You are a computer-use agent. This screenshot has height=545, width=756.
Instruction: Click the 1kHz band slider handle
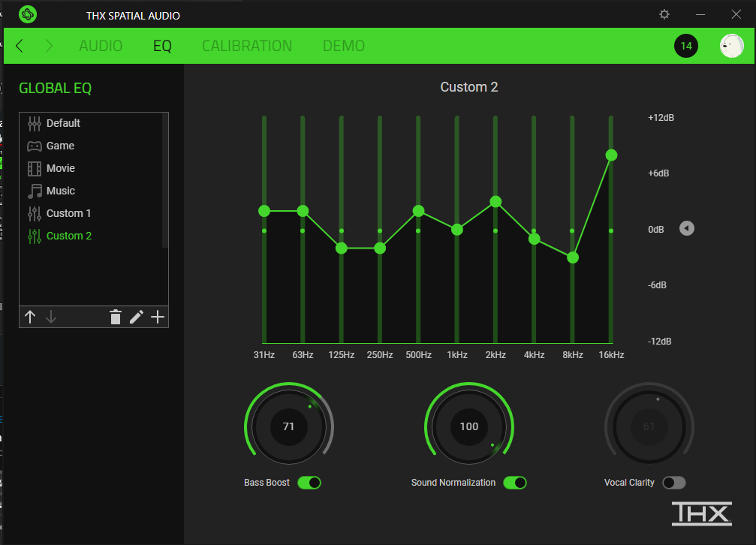coord(457,230)
